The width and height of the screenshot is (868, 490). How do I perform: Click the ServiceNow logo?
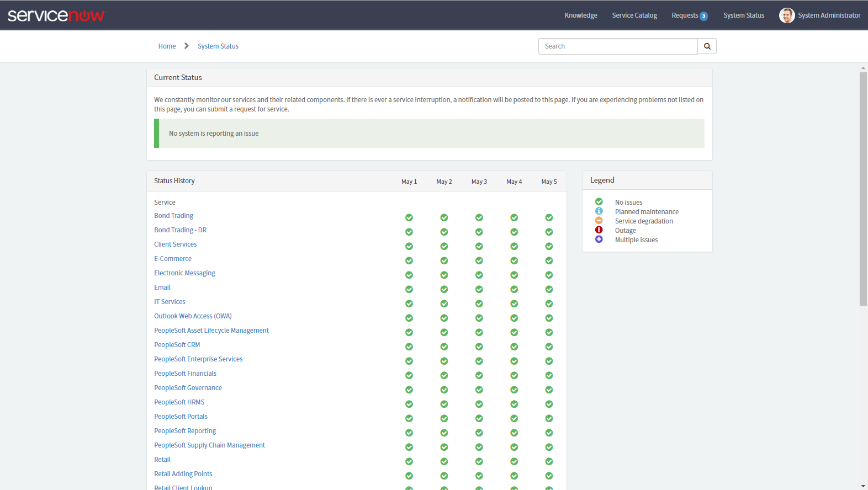[56, 15]
